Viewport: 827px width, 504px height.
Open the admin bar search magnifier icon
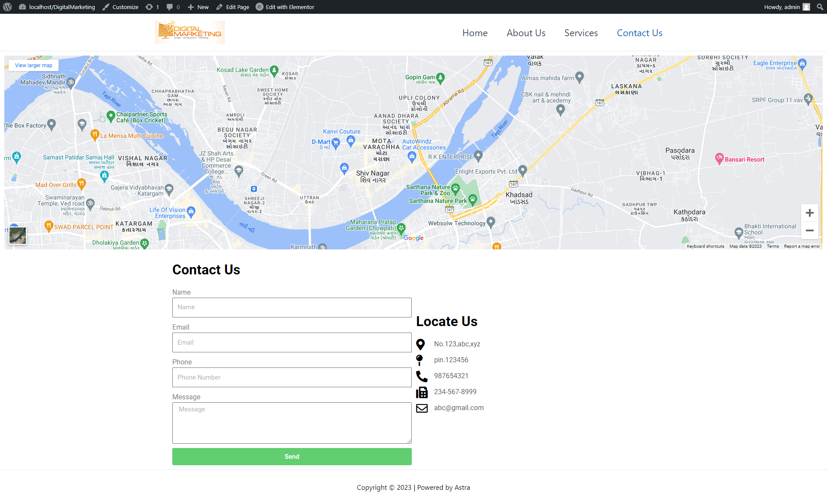tap(820, 7)
